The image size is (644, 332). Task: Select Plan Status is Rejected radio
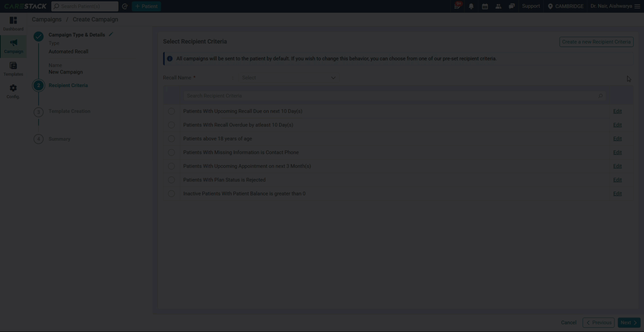pyautogui.click(x=171, y=180)
